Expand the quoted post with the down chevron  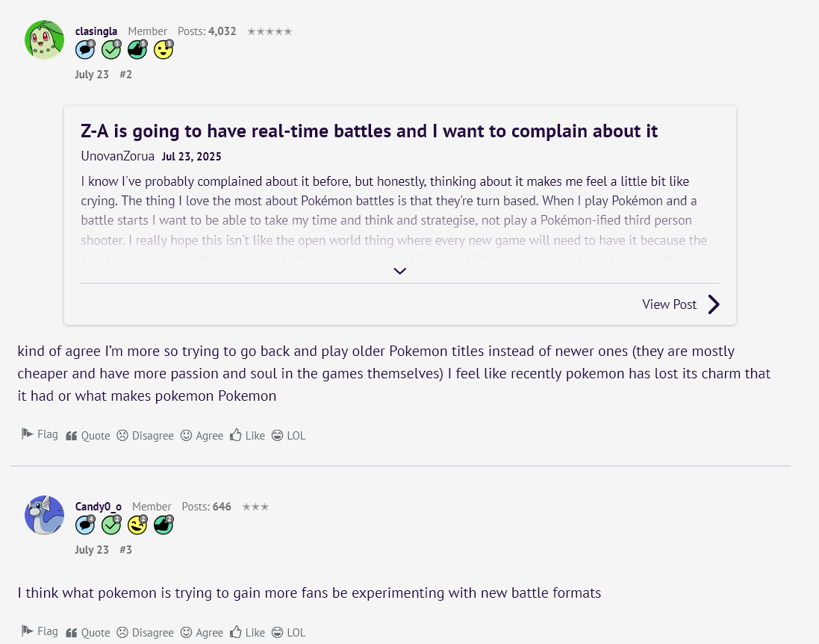[x=399, y=271]
